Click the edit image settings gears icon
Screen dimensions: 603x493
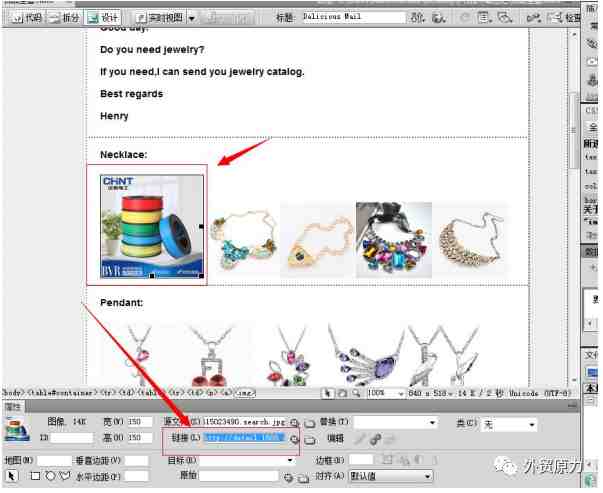[x=375, y=439]
